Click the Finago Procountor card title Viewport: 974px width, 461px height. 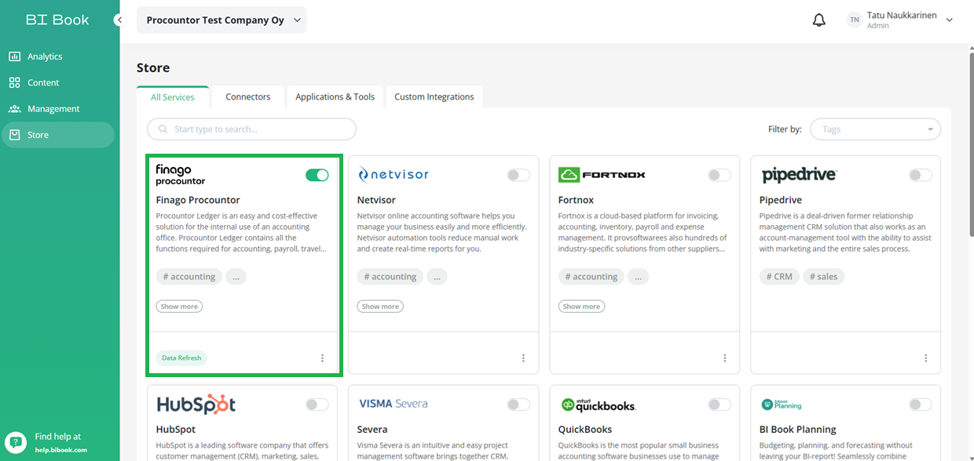click(x=198, y=200)
